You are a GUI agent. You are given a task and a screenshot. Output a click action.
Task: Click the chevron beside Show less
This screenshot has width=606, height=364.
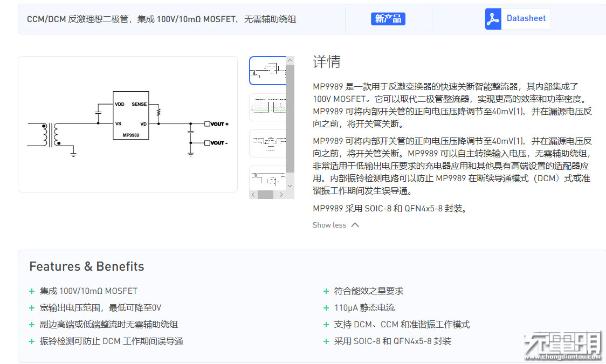tap(355, 225)
